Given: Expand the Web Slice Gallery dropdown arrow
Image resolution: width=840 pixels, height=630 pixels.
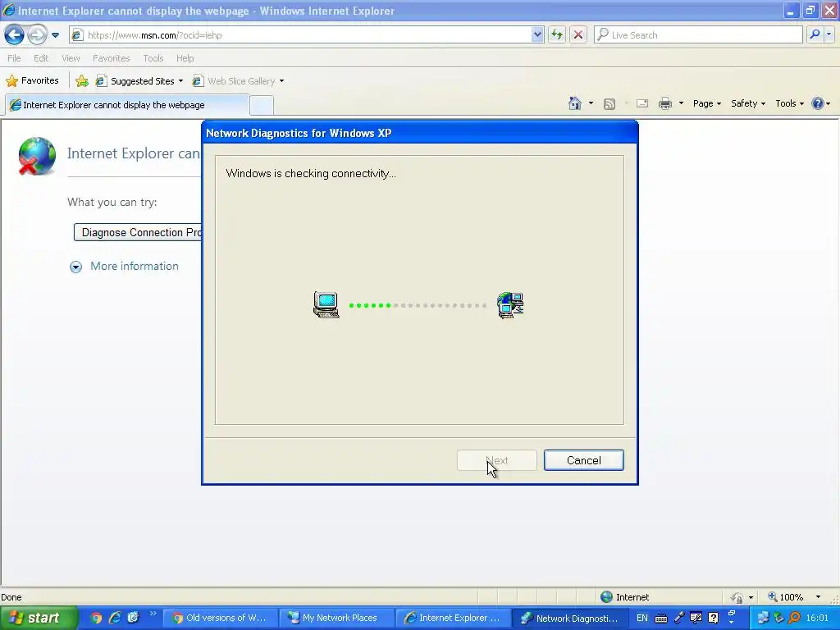Looking at the screenshot, I should [x=282, y=81].
